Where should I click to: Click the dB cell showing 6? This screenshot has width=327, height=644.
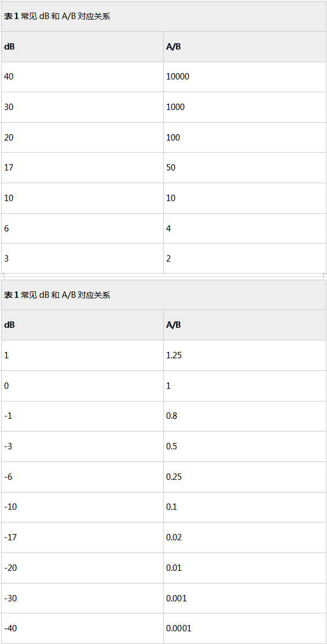[x=82, y=228]
